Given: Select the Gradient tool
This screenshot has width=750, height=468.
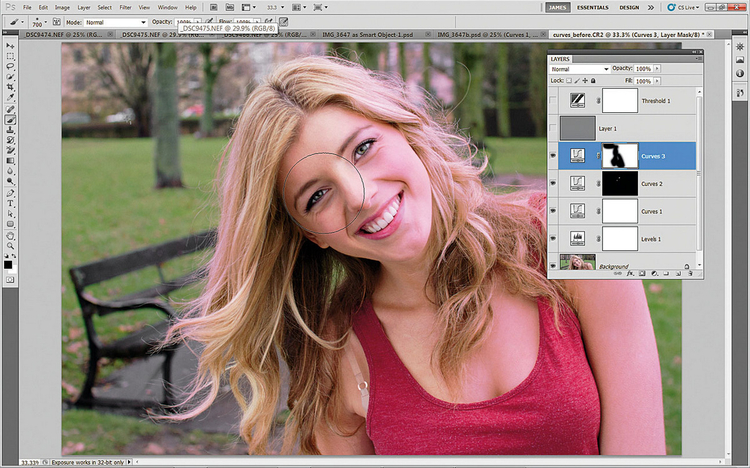Looking at the screenshot, I should 10,161.
